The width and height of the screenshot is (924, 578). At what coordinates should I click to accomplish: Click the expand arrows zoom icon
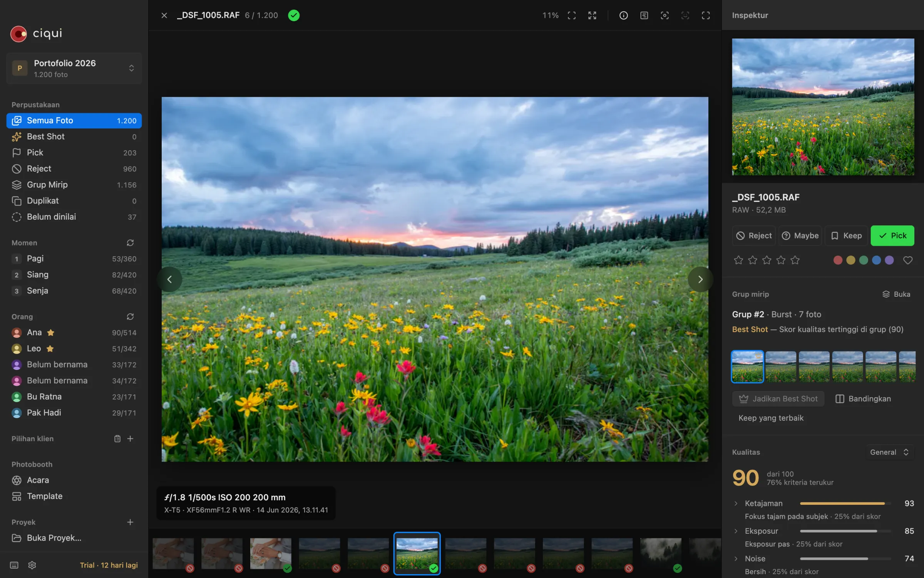click(x=592, y=15)
